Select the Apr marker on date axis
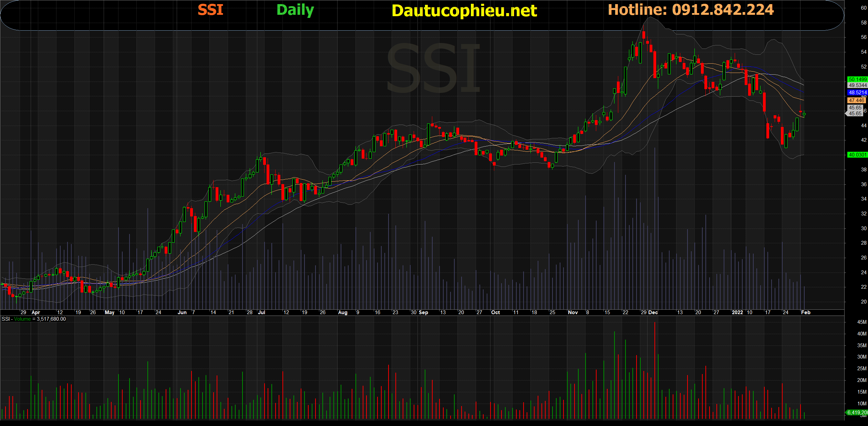The height and width of the screenshot is (426, 868). click(36, 312)
